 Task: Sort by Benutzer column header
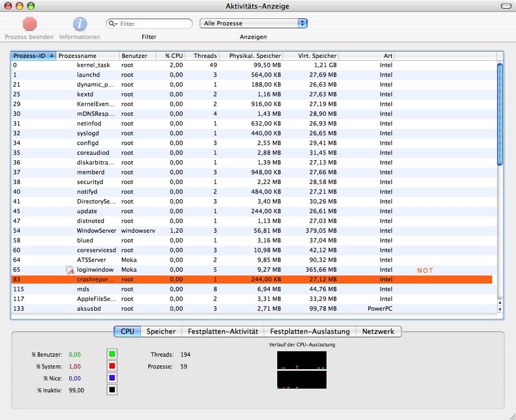138,56
